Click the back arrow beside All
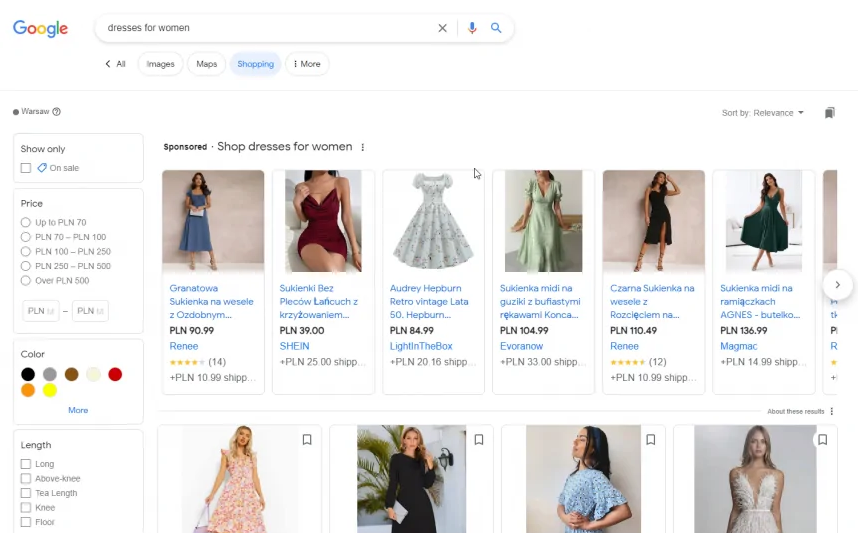Image resolution: width=858 pixels, height=533 pixels. pos(108,64)
